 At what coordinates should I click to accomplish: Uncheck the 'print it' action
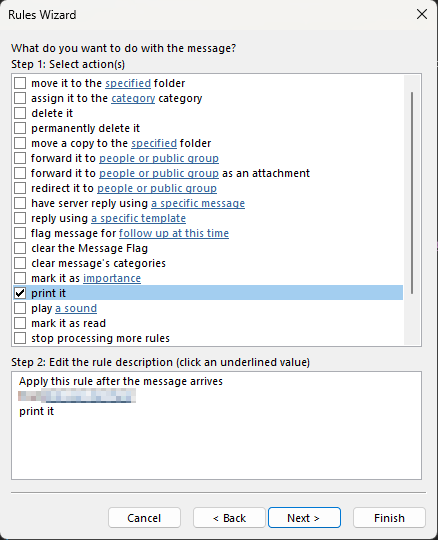20,293
